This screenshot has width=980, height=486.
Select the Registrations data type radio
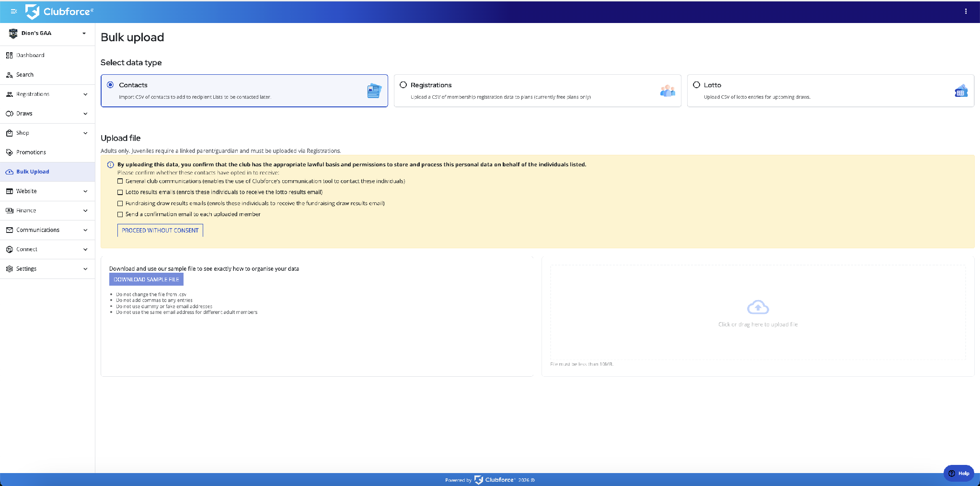click(403, 85)
